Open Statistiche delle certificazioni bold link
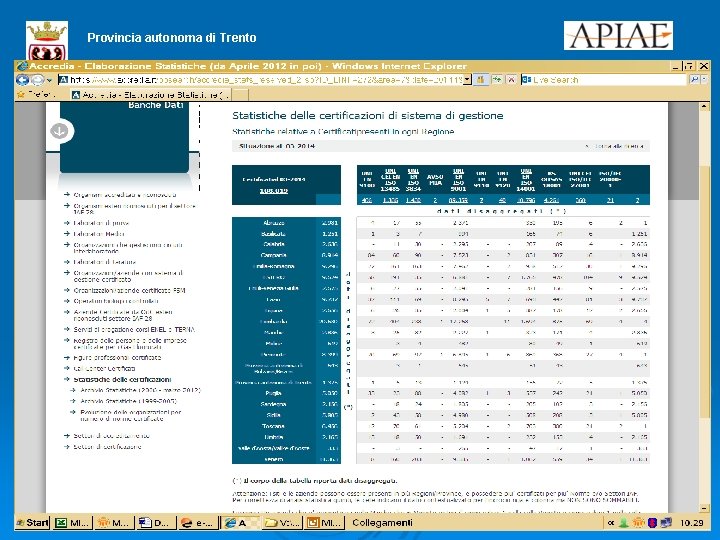Viewport: 720px width, 540px height. point(122,379)
